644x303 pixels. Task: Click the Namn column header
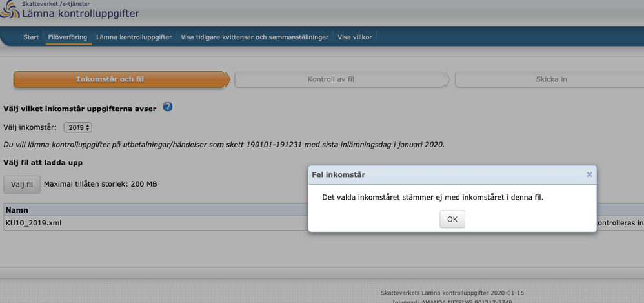[17, 210]
